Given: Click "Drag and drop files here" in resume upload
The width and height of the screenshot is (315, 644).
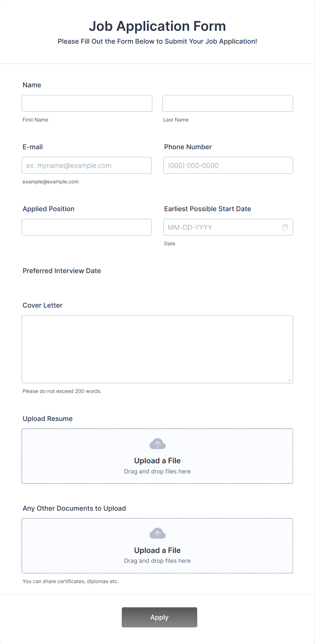Looking at the screenshot, I should (x=157, y=471).
